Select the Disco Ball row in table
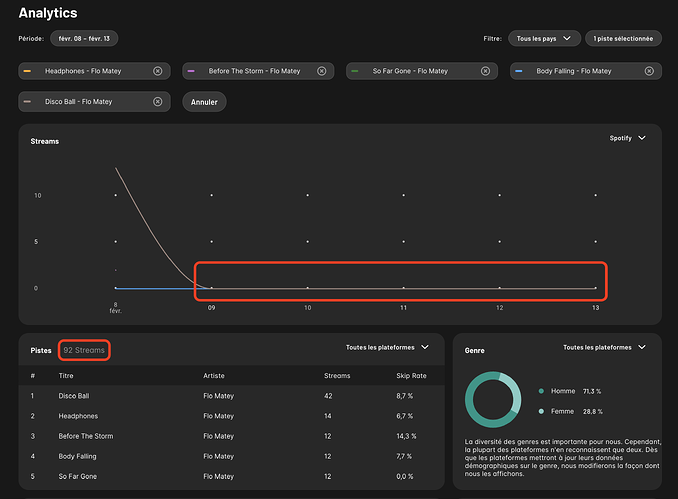 coord(230,395)
